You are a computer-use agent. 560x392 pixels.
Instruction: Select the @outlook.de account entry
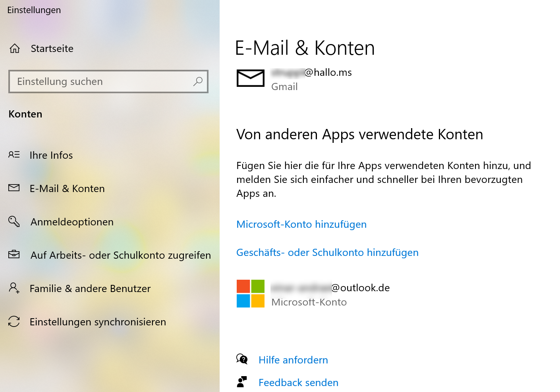point(313,294)
